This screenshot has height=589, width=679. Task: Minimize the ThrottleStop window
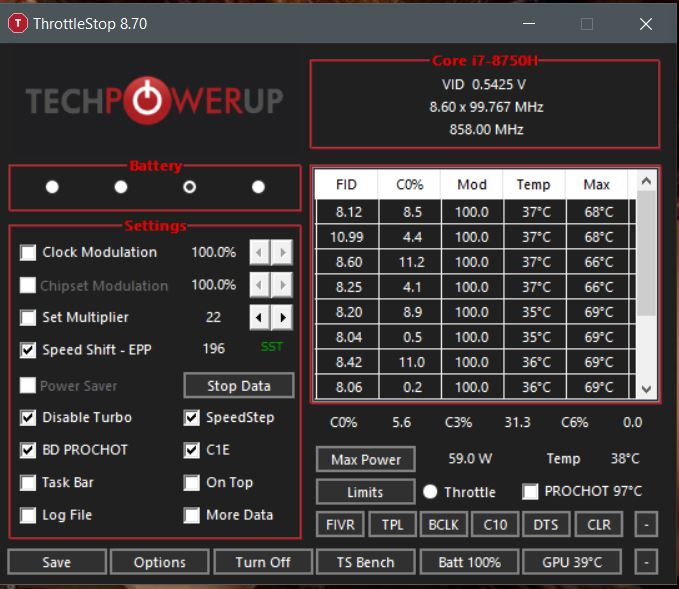(x=529, y=23)
